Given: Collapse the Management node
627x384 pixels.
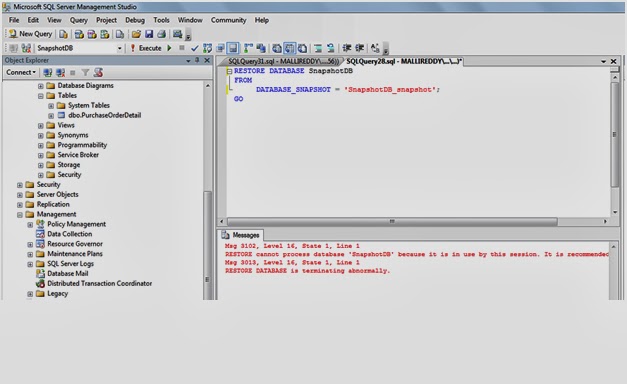Looking at the screenshot, I should [20, 215].
